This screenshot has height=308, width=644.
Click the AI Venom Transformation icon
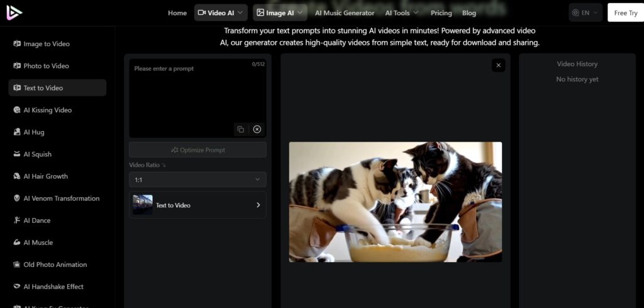(x=17, y=198)
